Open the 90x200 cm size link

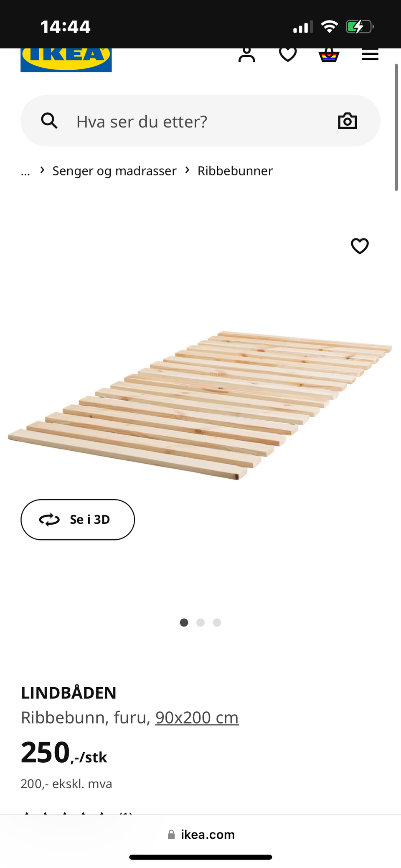197,718
